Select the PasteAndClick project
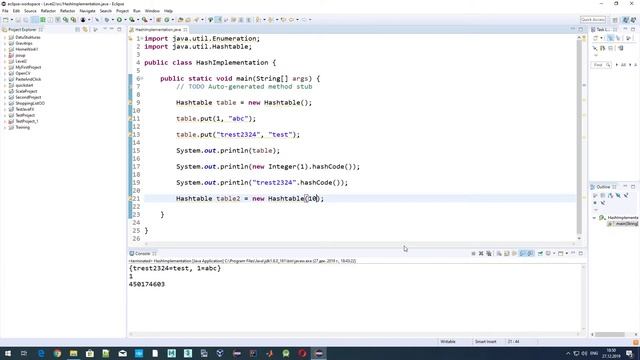Viewport: 640px width, 360px height. point(28,79)
